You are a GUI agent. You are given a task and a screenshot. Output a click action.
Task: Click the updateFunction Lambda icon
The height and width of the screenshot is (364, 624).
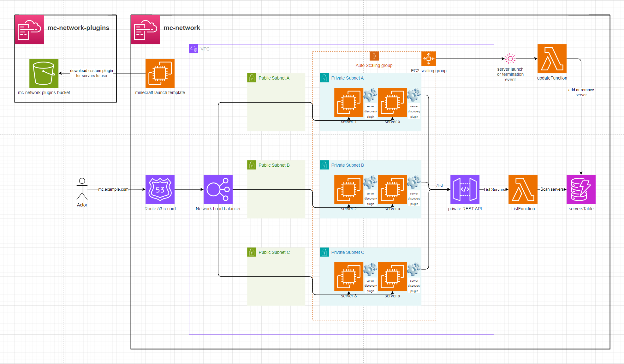pos(552,59)
